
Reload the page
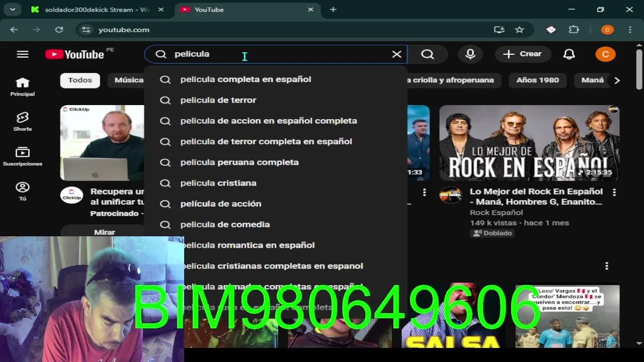coord(59,30)
